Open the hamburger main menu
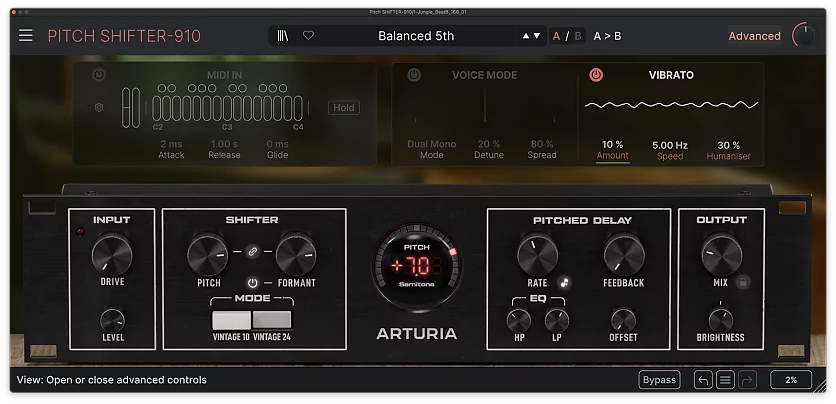Viewport: 836px width, 404px height. [x=26, y=36]
